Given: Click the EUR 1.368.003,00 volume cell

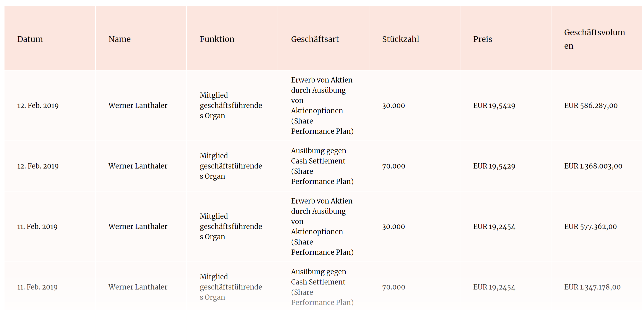Looking at the screenshot, I should 593,166.
